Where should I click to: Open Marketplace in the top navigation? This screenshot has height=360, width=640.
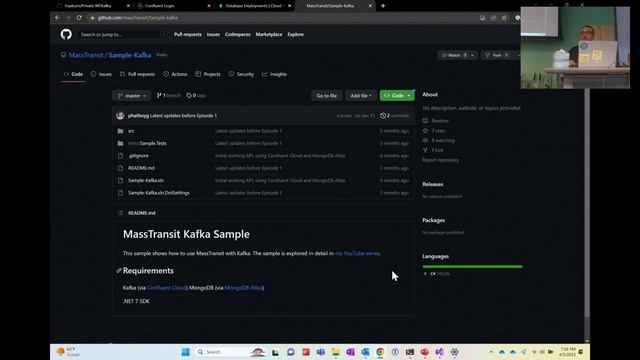click(269, 35)
